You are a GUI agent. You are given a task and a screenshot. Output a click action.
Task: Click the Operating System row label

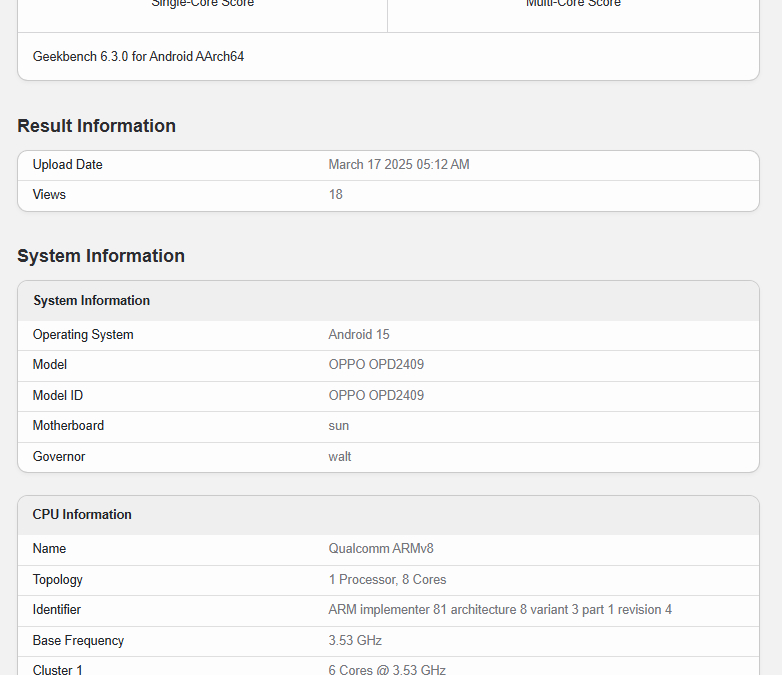82,335
